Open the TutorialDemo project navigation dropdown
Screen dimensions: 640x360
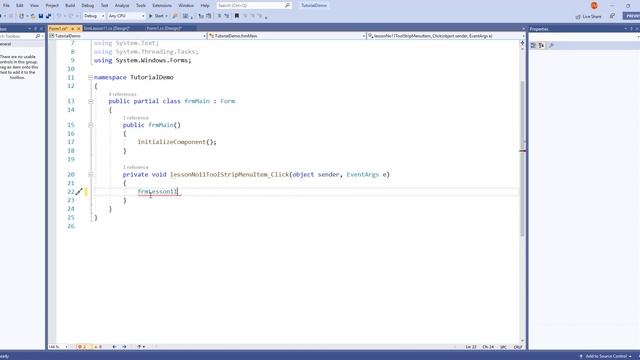coord(127,36)
